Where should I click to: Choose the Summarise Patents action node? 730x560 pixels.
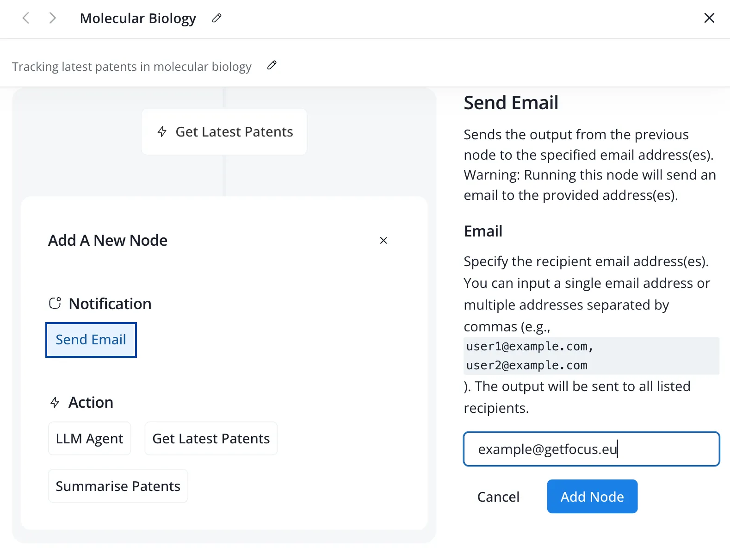[118, 486]
